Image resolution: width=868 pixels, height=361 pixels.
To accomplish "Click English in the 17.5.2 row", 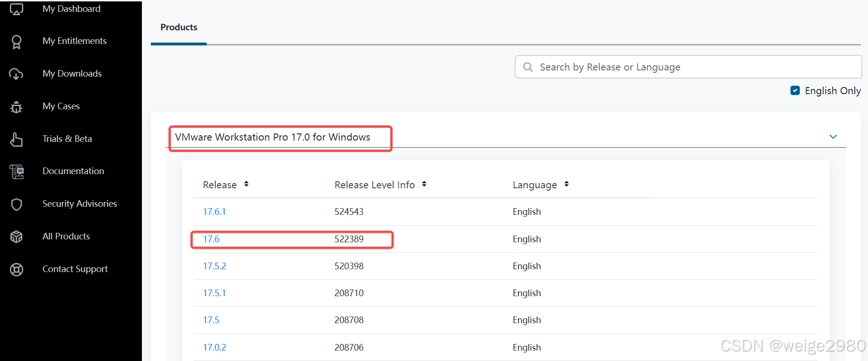I will 527,266.
